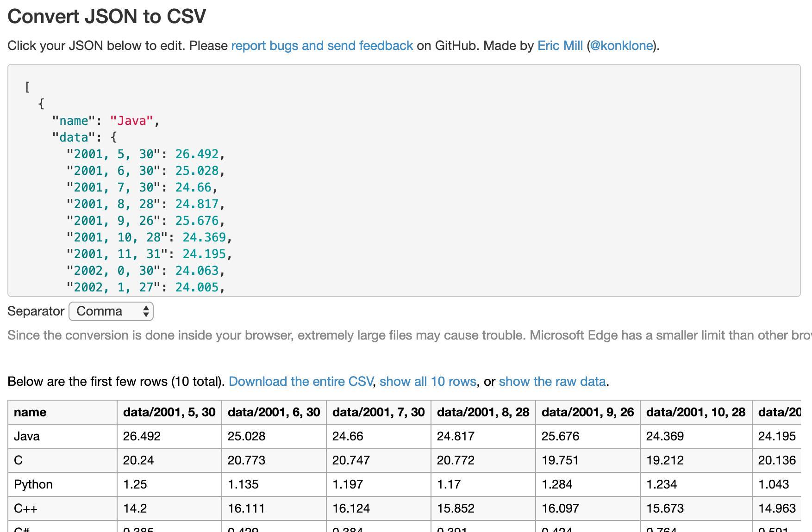This screenshot has width=812, height=532.
Task: Click the "Java" string in the JSON editor
Action: pos(131,121)
